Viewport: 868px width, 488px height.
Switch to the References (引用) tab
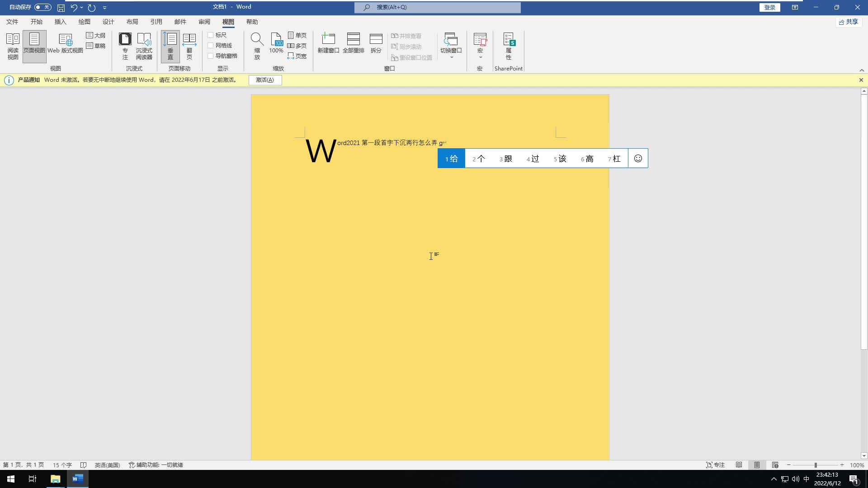[x=156, y=22]
